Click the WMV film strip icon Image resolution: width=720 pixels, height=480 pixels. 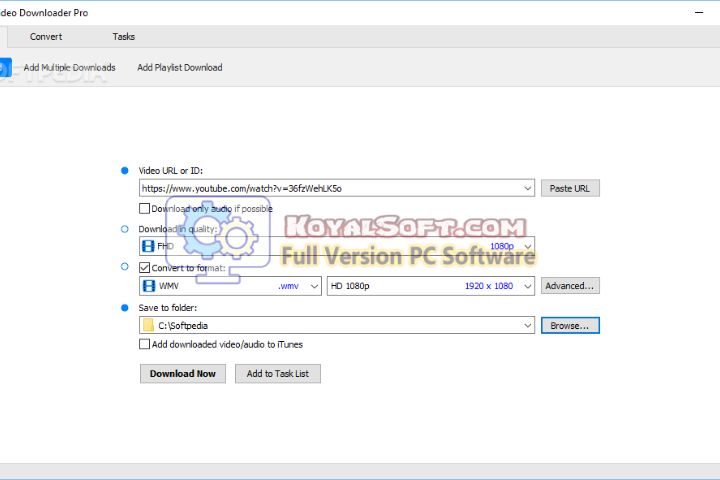point(149,286)
